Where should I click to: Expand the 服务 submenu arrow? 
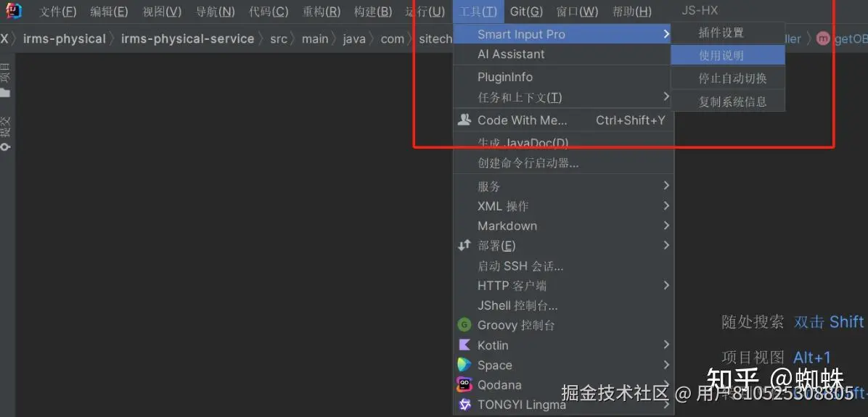pyautogui.click(x=666, y=186)
